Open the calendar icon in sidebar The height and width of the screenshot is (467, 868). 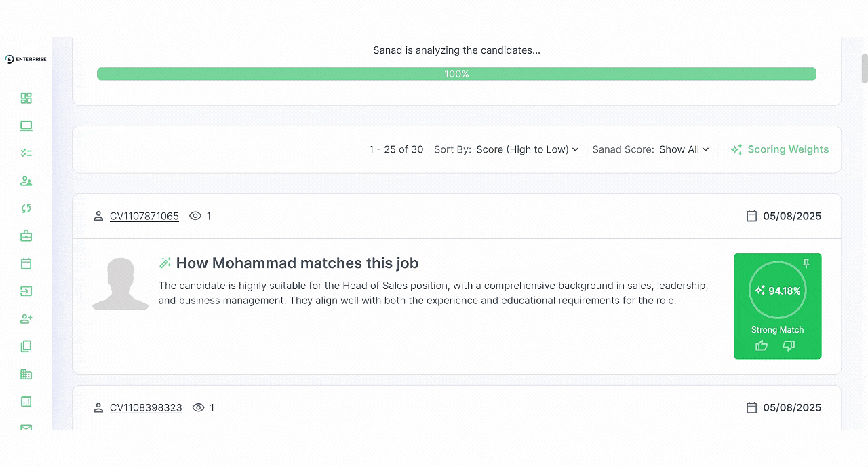point(26,264)
